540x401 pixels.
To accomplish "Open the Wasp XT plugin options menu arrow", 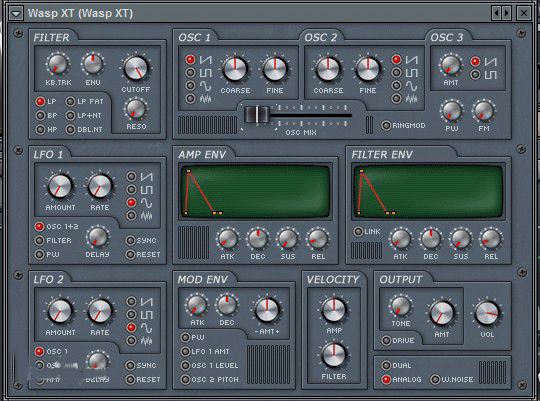I will tap(16, 14).
